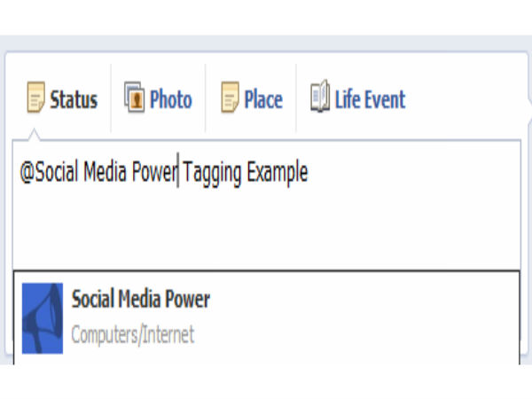Click the Computers/Internet category text

(133, 335)
